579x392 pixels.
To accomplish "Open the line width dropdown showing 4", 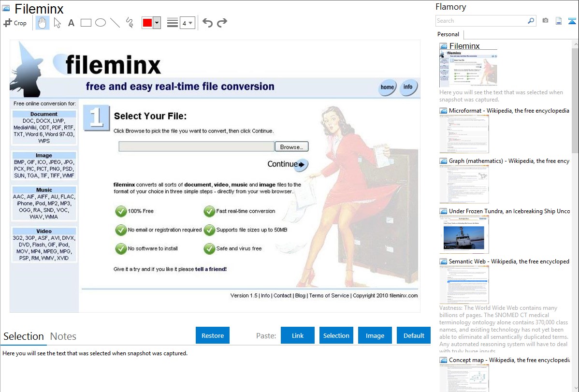I will pyautogui.click(x=187, y=23).
